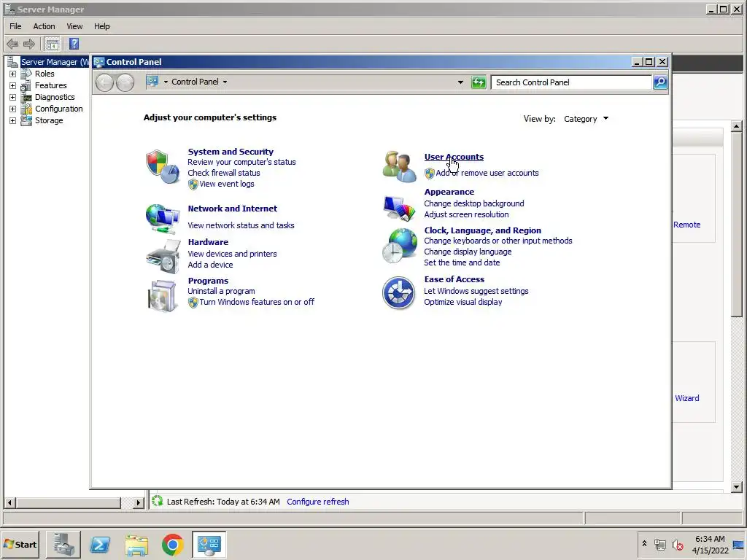
Task: Open the File menu
Action: pyautogui.click(x=15, y=26)
